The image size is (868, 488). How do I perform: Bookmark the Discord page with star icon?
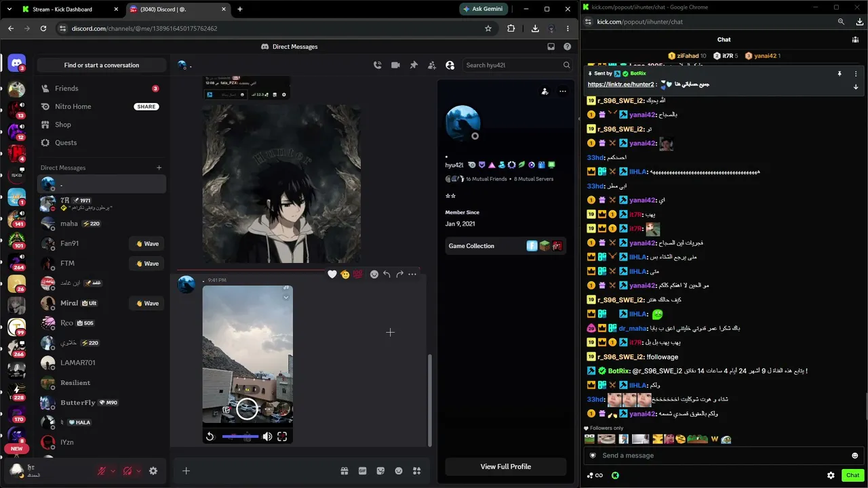488,28
